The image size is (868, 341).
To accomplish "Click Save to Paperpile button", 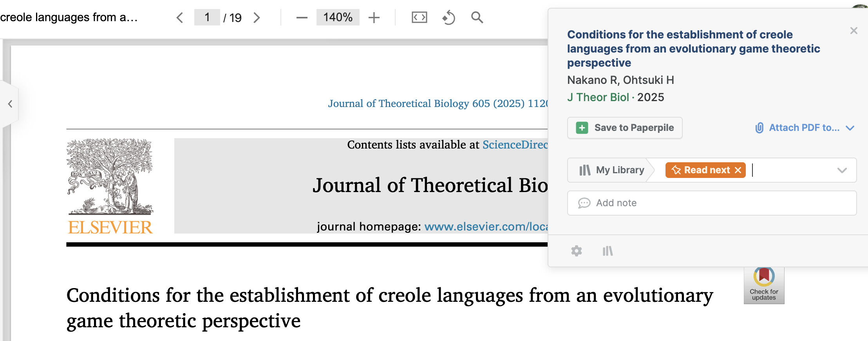I will click(625, 128).
